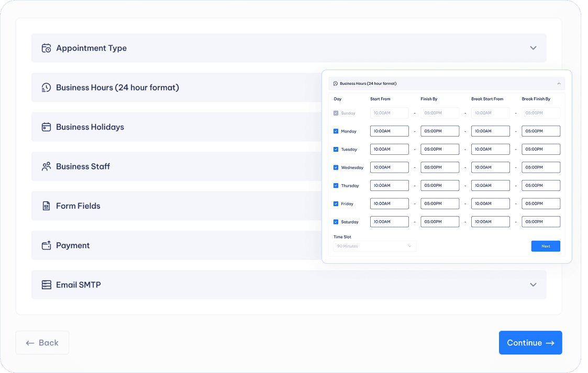Click the Business Hours clock icon
Viewport: 588px width, 373px height.
tap(46, 88)
